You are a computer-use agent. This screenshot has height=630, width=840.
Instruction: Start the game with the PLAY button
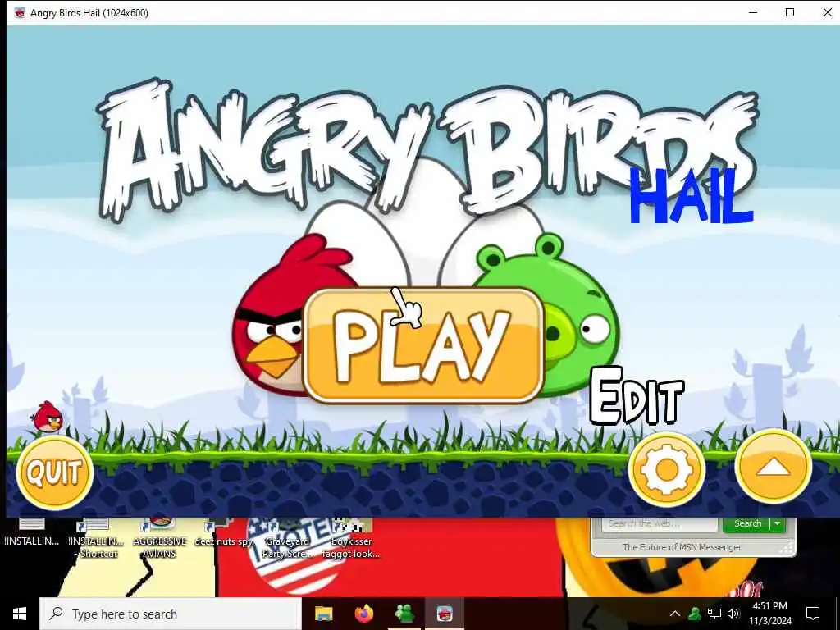coord(423,345)
